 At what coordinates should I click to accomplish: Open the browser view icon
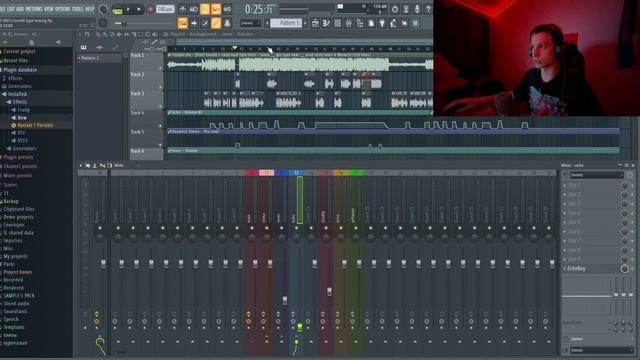(x=360, y=23)
